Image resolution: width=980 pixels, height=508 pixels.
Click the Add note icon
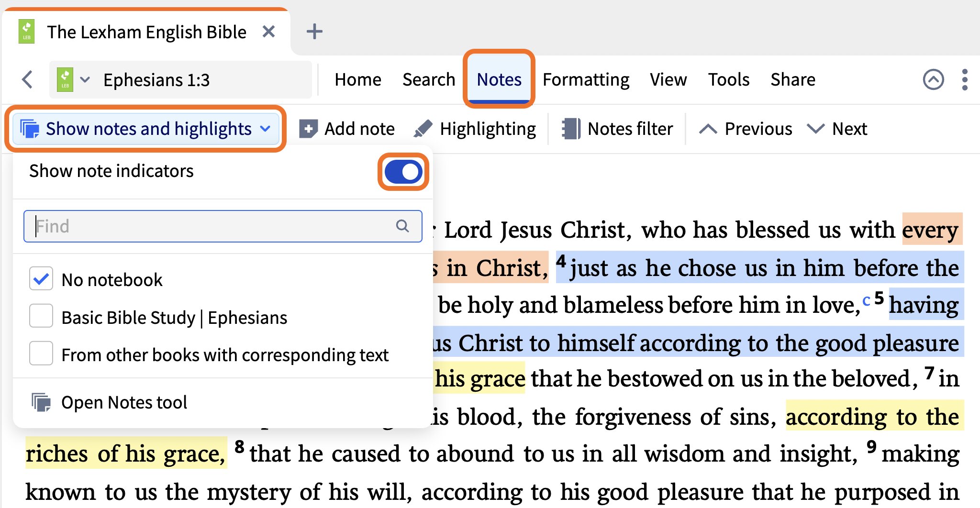tap(308, 129)
